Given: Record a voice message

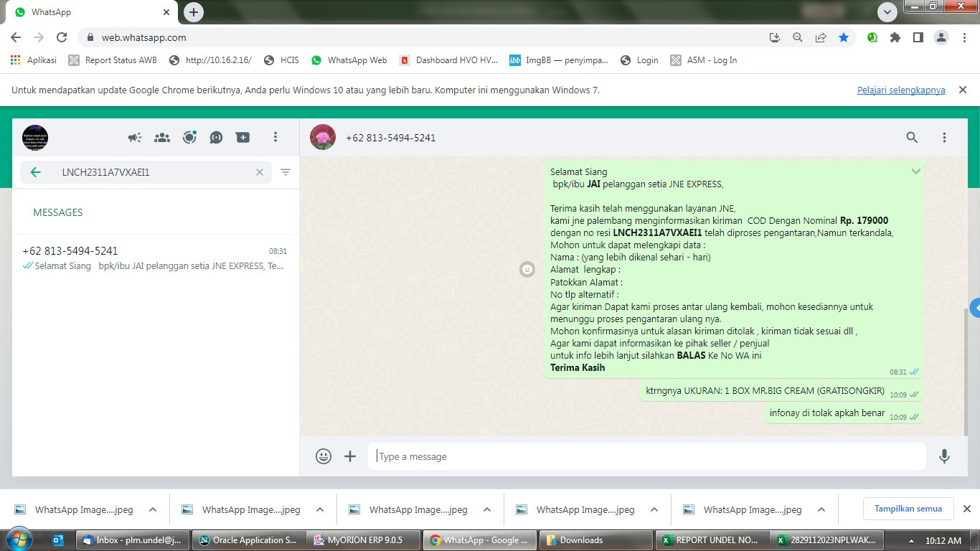Looking at the screenshot, I should (944, 456).
